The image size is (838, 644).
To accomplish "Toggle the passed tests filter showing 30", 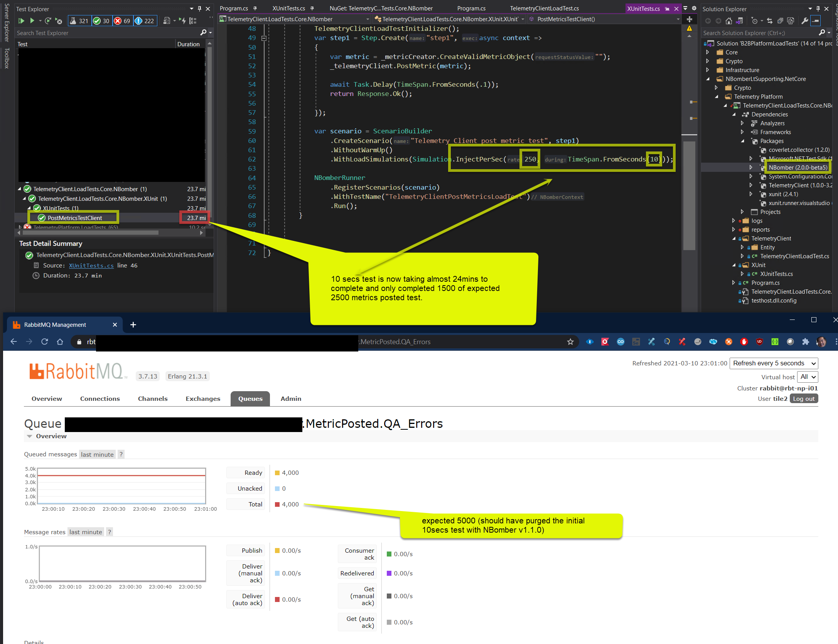I will coord(101,21).
